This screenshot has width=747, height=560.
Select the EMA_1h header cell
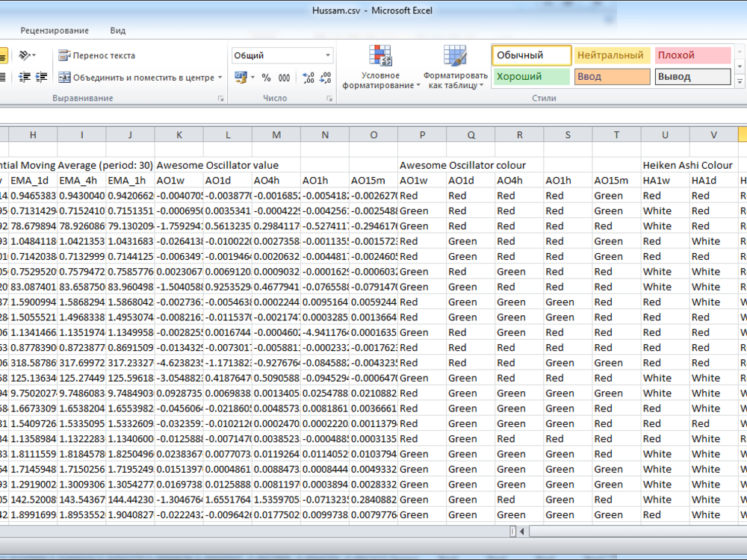(x=130, y=181)
